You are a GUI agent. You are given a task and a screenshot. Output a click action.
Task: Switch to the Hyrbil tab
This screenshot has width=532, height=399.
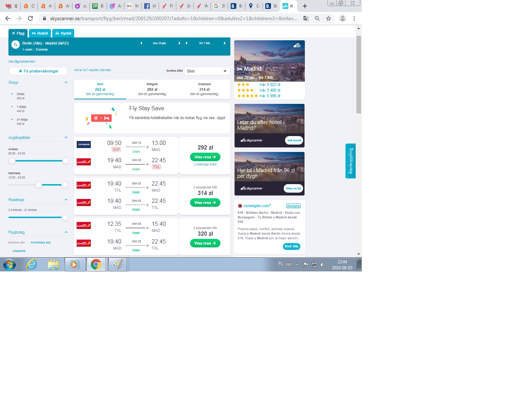(63, 33)
